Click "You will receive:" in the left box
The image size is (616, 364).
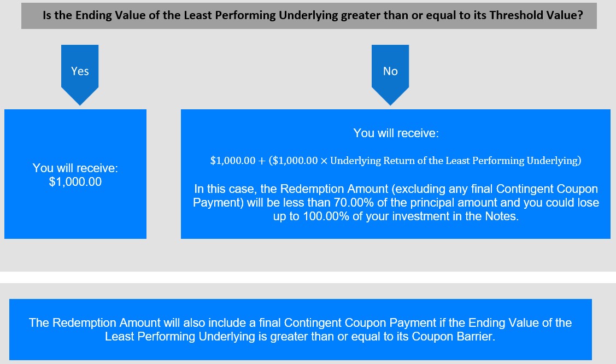(75, 168)
